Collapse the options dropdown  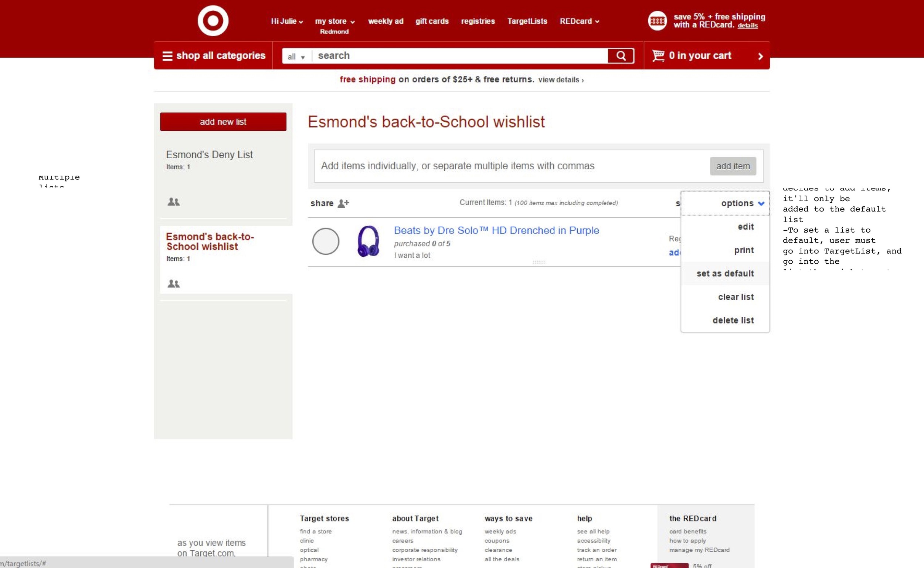click(742, 203)
